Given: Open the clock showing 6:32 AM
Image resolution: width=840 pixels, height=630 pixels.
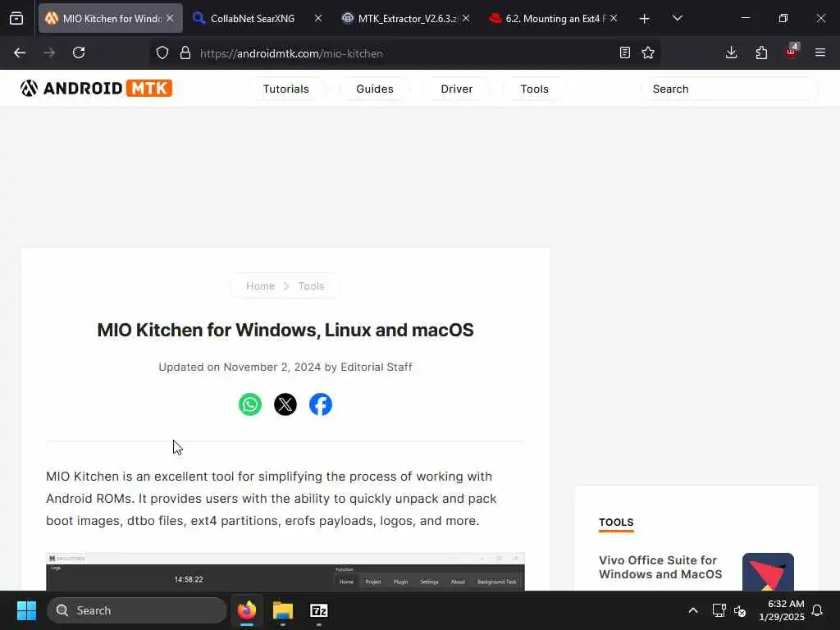Looking at the screenshot, I should 782,610.
